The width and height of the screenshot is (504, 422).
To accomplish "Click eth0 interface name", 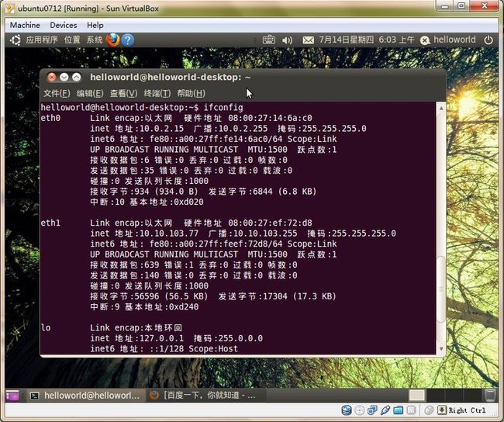I will [50, 118].
